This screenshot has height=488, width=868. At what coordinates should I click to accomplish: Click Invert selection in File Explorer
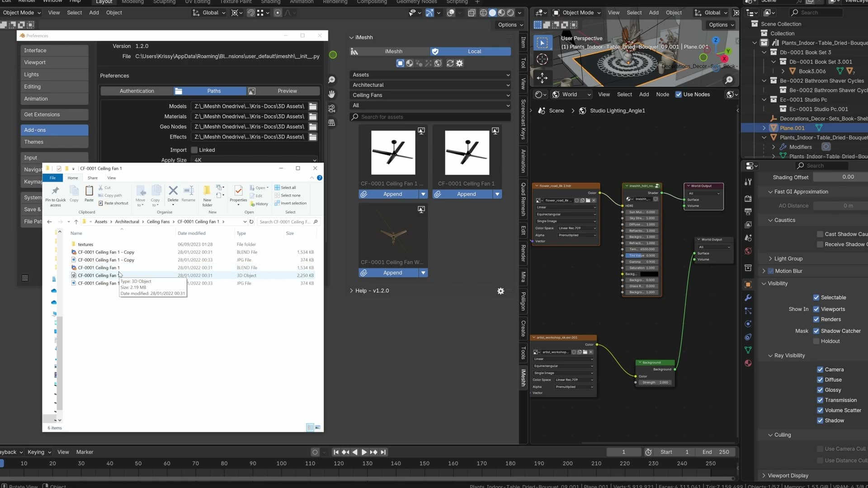pyautogui.click(x=290, y=203)
